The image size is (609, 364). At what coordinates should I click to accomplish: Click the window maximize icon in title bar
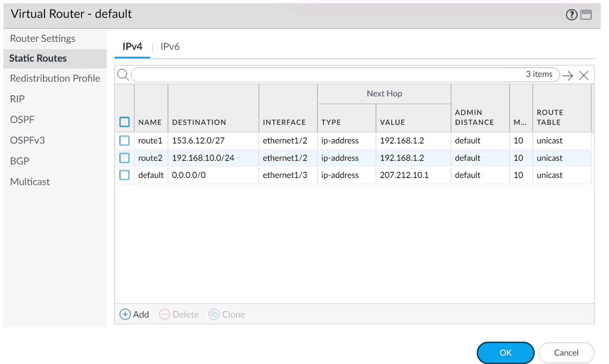tap(586, 15)
